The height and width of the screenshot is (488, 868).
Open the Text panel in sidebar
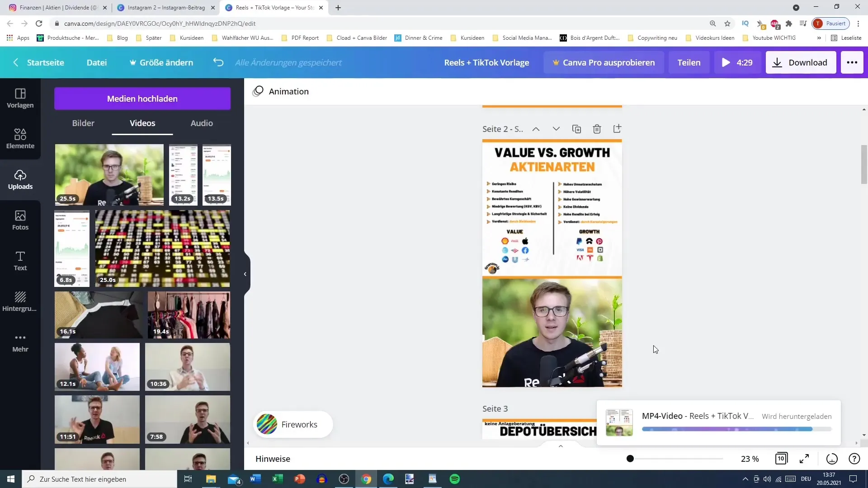click(20, 261)
